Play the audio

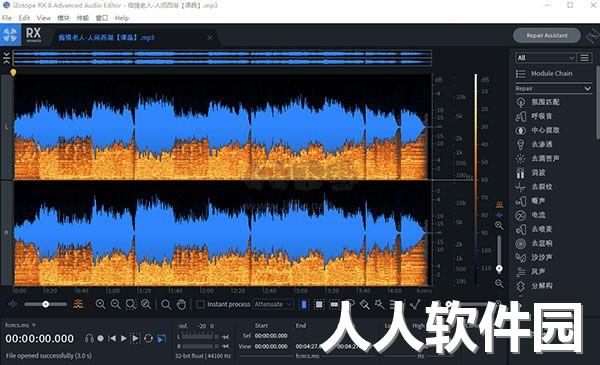point(124,338)
